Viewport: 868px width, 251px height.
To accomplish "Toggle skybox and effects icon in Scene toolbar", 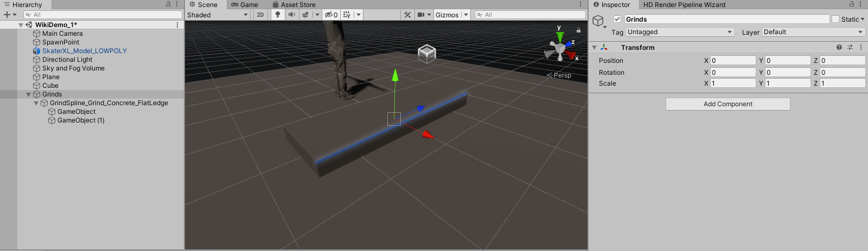I will pos(305,15).
